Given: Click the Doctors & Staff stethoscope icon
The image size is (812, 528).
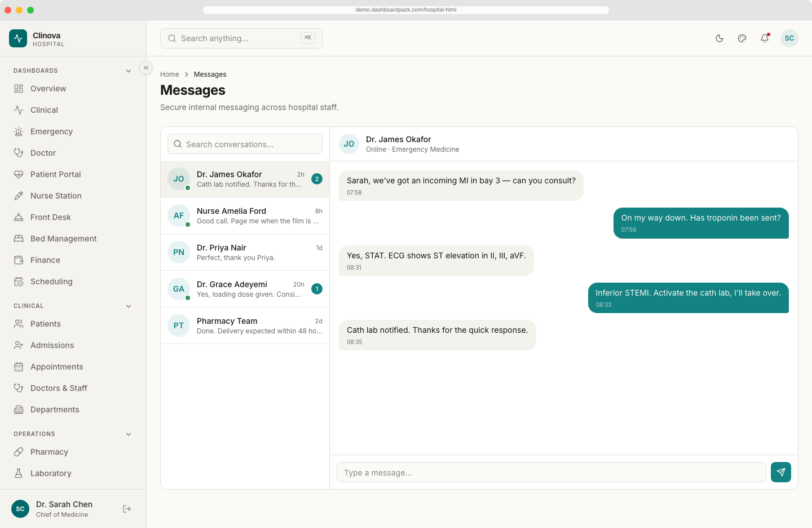Looking at the screenshot, I should pyautogui.click(x=19, y=388).
